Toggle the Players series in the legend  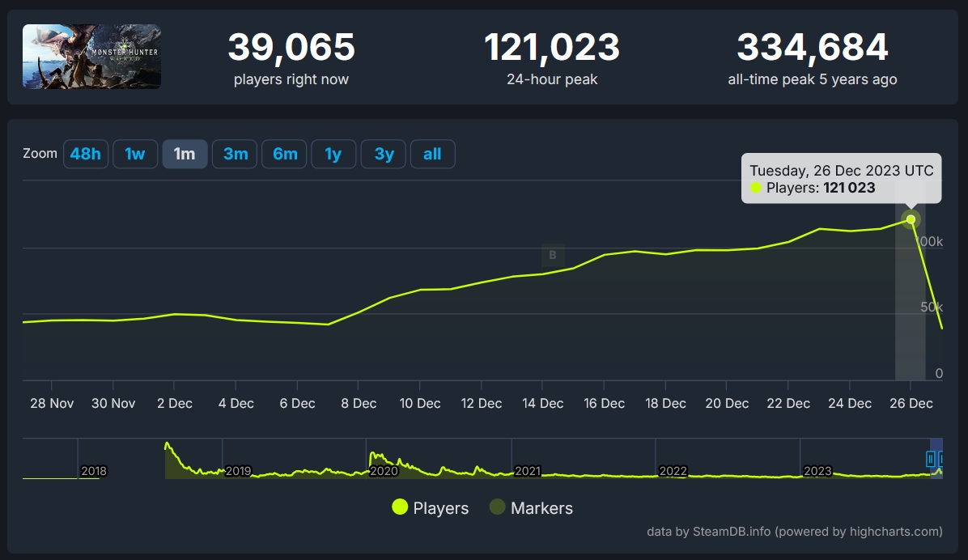[440, 508]
